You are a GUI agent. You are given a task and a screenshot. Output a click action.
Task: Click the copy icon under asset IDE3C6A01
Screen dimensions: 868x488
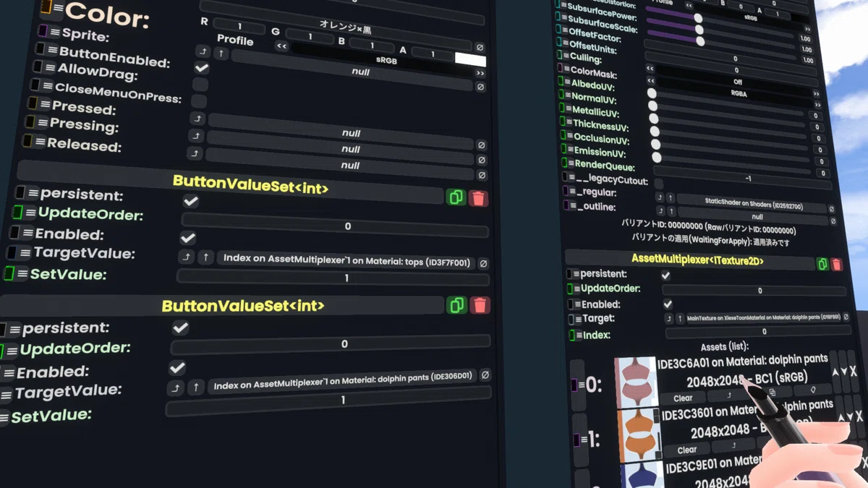pos(772,392)
